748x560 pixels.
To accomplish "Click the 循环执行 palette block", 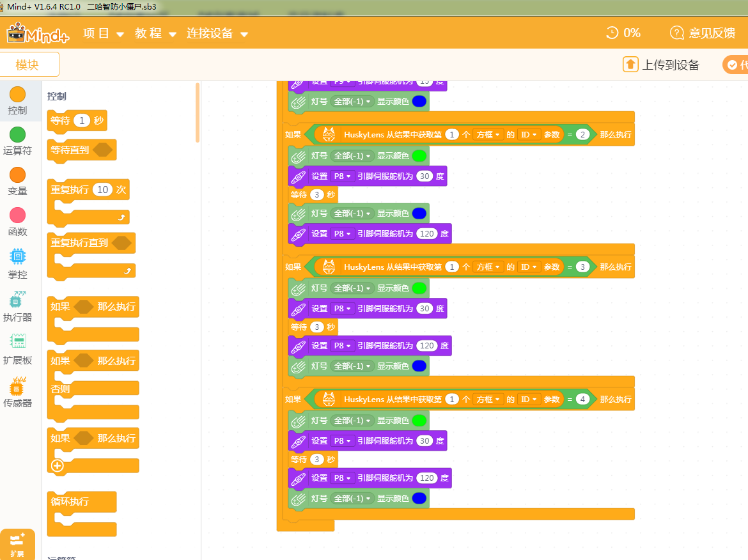I will [x=82, y=514].
